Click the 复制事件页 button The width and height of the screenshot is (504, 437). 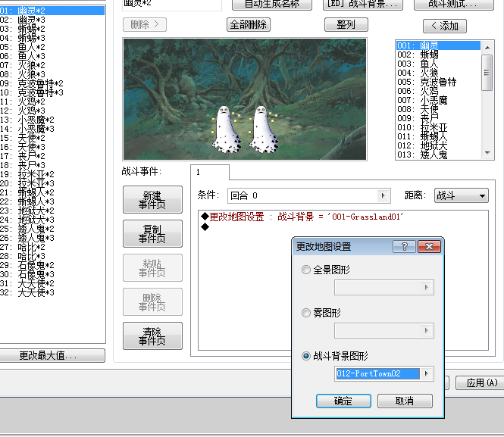click(x=152, y=234)
